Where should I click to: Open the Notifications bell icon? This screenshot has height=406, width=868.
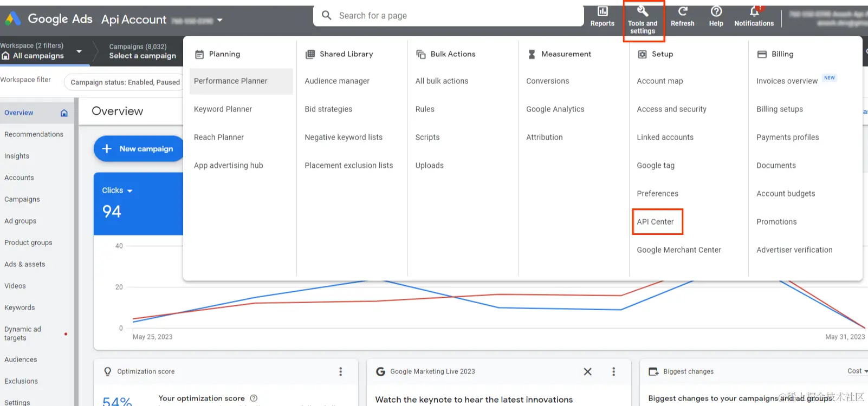pyautogui.click(x=754, y=11)
